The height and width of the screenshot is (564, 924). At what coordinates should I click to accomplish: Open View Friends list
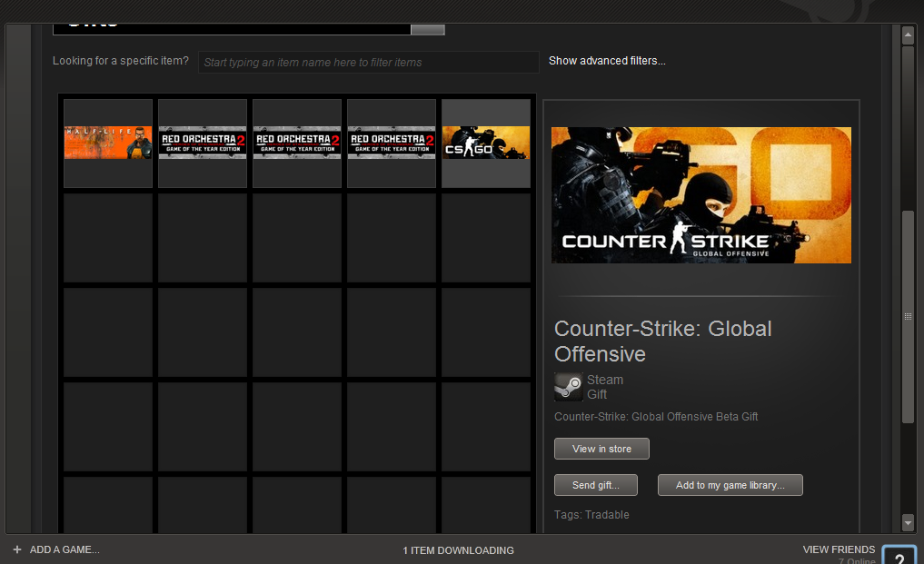(x=839, y=549)
